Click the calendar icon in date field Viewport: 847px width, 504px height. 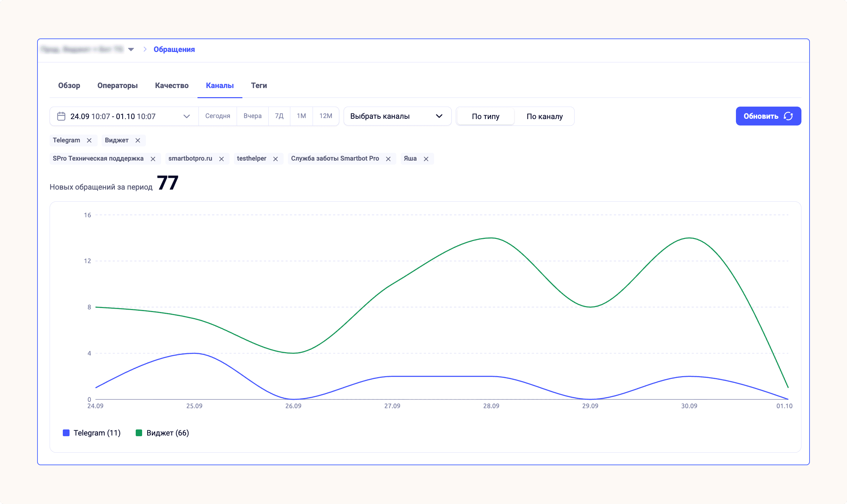(x=61, y=116)
